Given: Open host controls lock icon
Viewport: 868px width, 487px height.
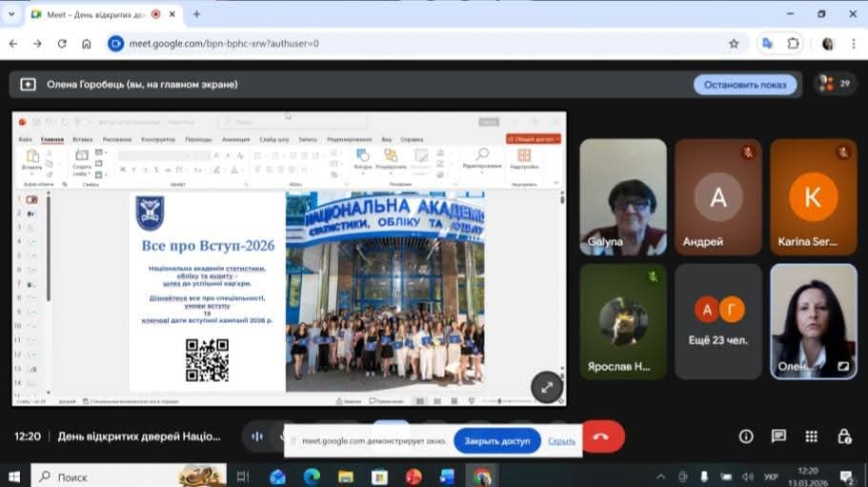Looking at the screenshot, I should click(x=844, y=436).
